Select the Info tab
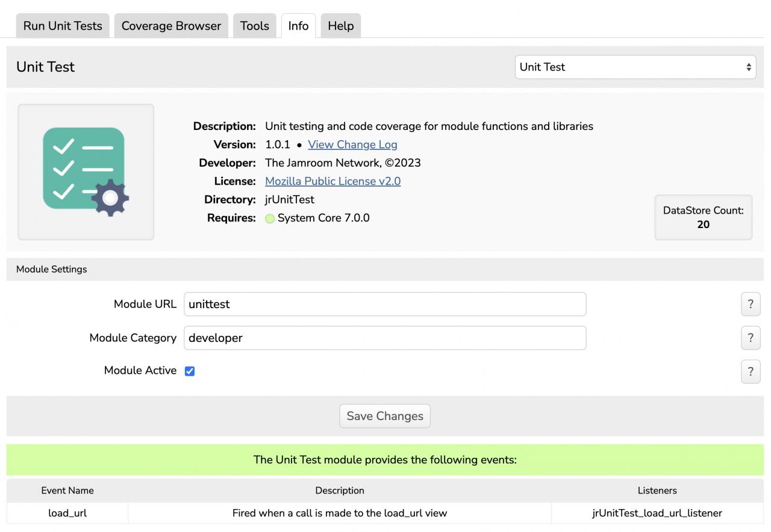 (298, 26)
